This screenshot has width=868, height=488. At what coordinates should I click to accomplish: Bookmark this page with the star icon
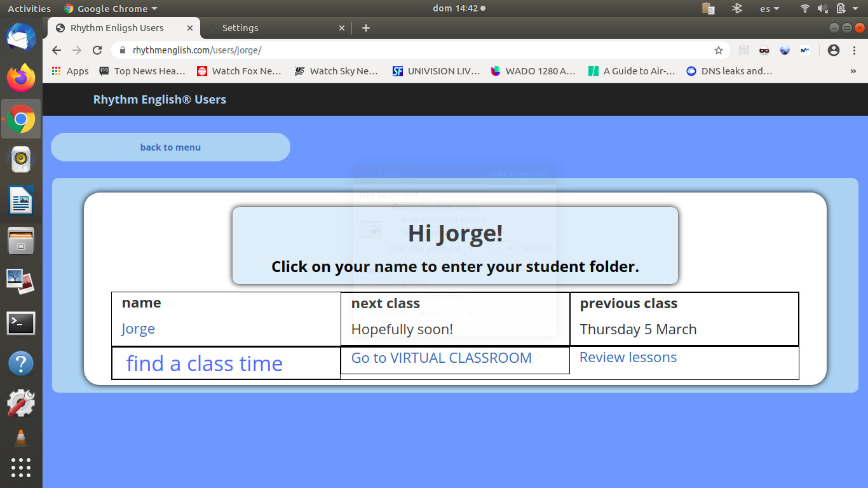[x=719, y=50]
